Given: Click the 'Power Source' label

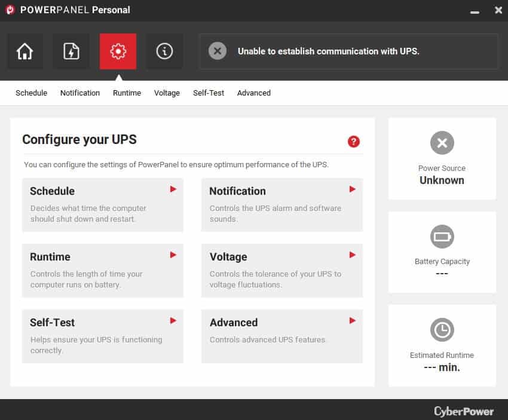Looking at the screenshot, I should [442, 168].
